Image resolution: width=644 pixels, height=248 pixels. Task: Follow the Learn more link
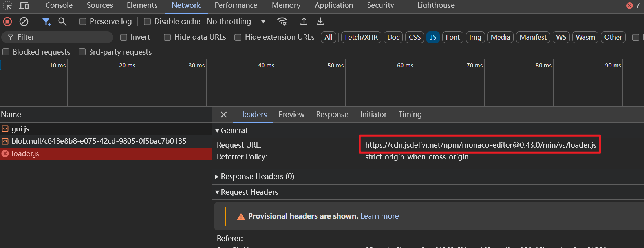[379, 216]
